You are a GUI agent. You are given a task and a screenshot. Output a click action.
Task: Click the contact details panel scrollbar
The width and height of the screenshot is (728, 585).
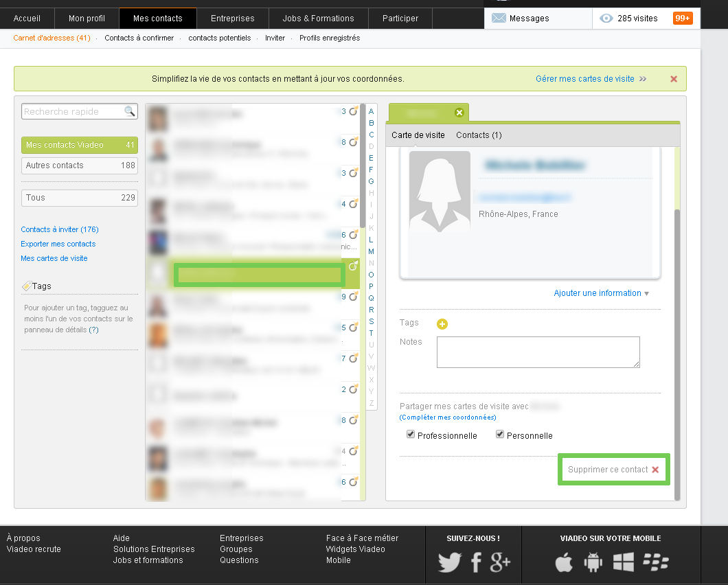coord(676,343)
